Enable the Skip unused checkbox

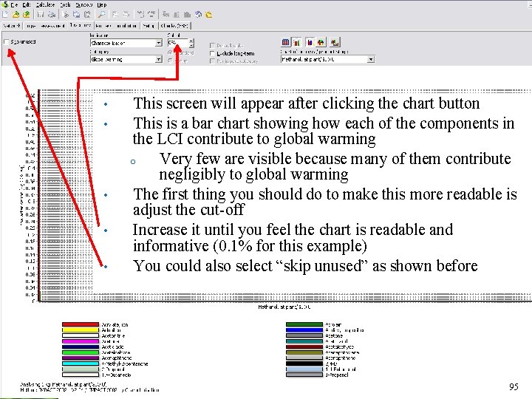tap(6, 41)
